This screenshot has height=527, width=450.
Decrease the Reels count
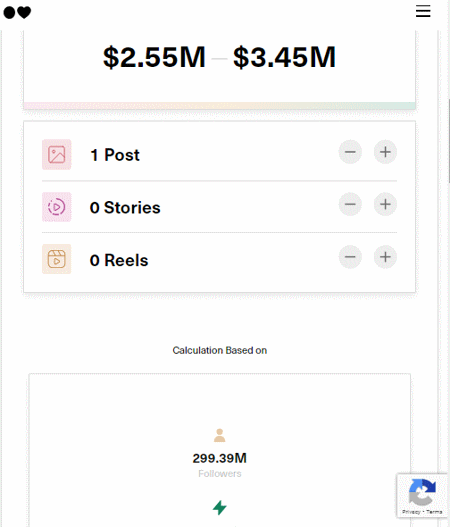(350, 257)
